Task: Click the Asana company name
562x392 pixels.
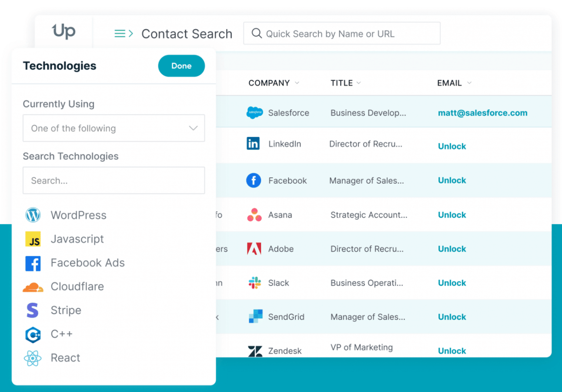Action: coord(280,215)
